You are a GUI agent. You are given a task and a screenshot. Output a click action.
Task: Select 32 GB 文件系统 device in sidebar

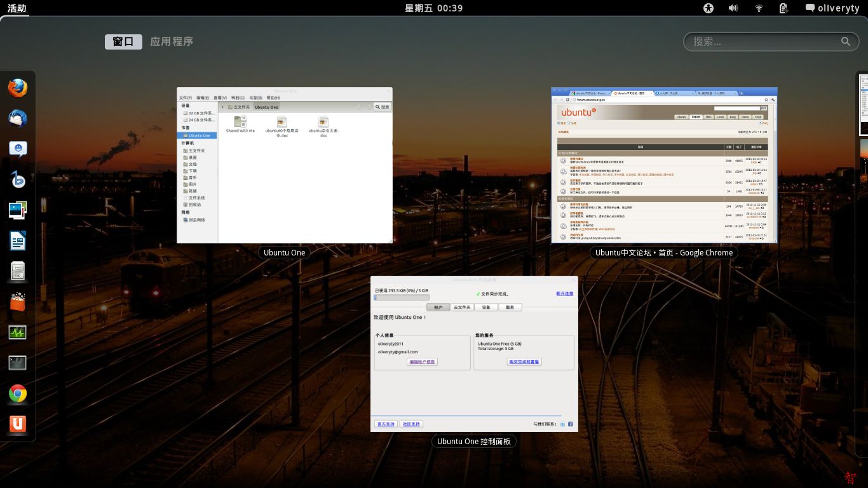[x=198, y=113]
